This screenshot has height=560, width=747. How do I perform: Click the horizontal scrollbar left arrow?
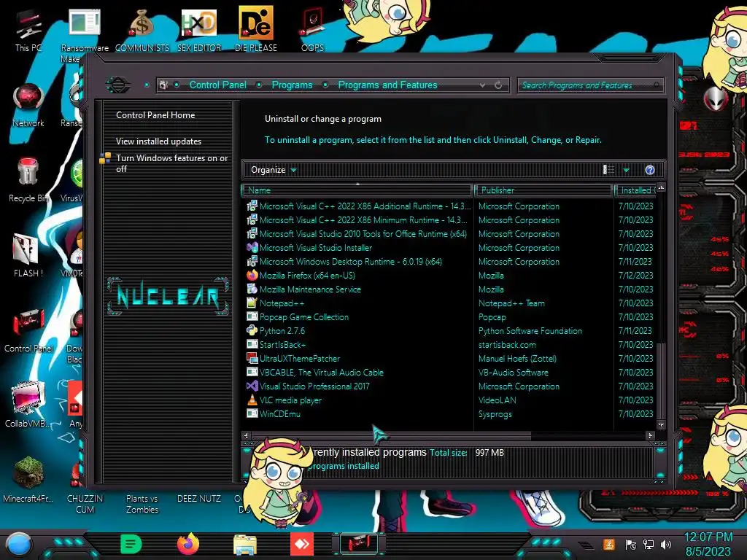(246, 435)
